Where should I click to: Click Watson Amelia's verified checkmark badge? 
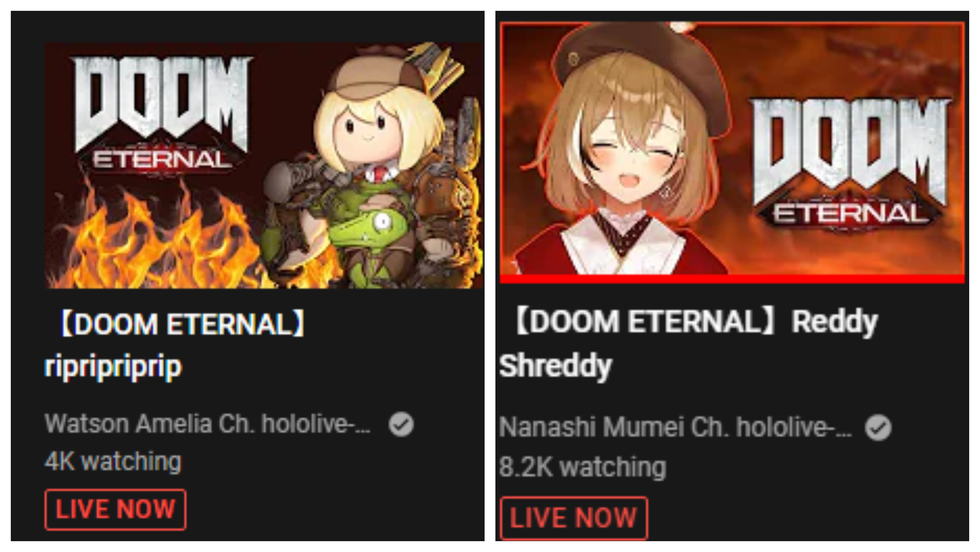401,424
